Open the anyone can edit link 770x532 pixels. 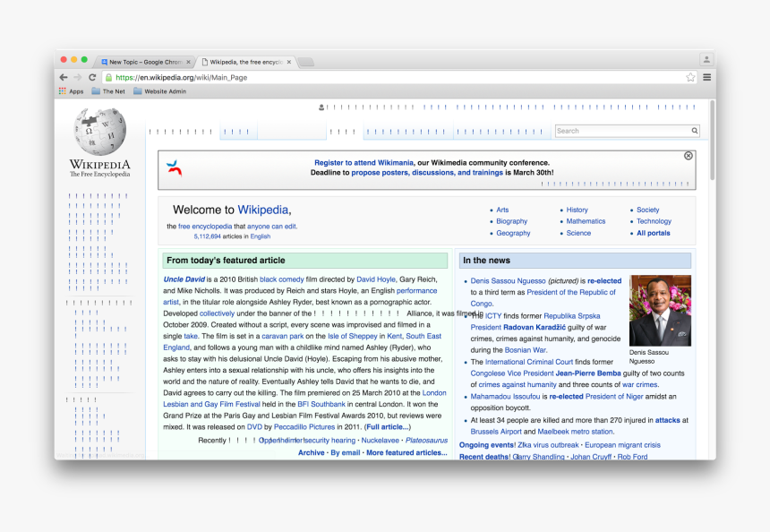point(271,227)
